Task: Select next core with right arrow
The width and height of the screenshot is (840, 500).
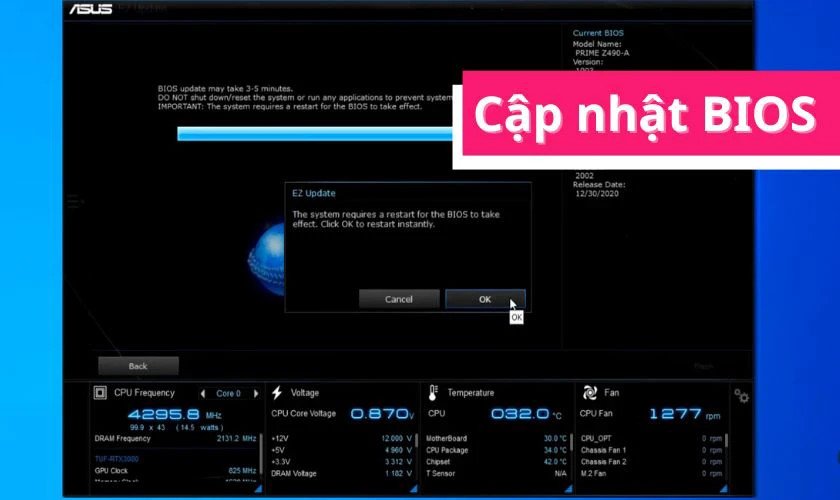Action: (x=256, y=393)
